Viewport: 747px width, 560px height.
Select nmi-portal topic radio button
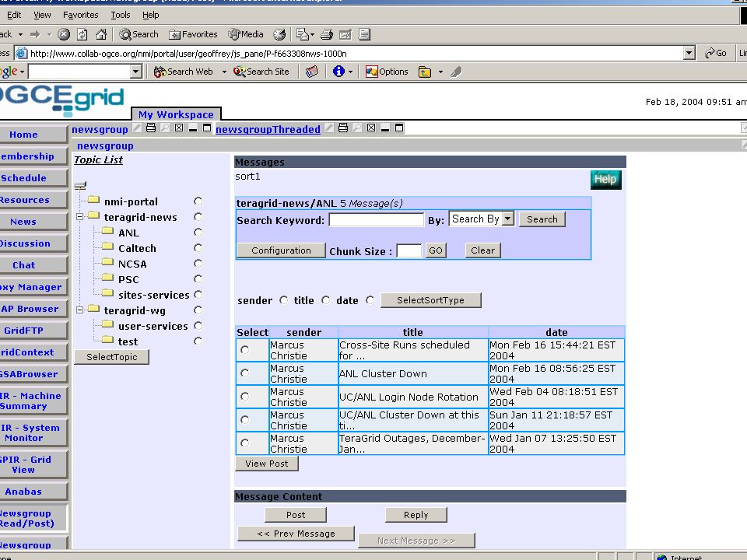[198, 201]
